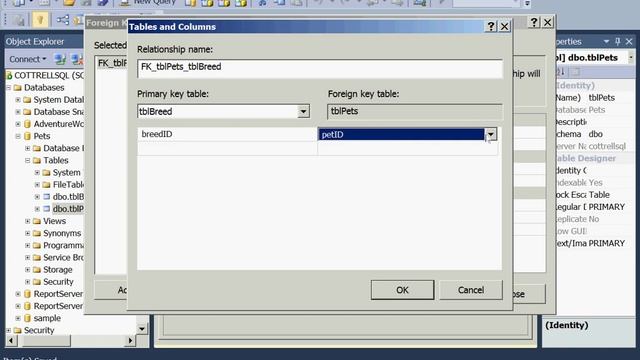The width and height of the screenshot is (640, 360).
Task: Click Object Explorer vertical scroll down arrow
Action: tap(142, 329)
